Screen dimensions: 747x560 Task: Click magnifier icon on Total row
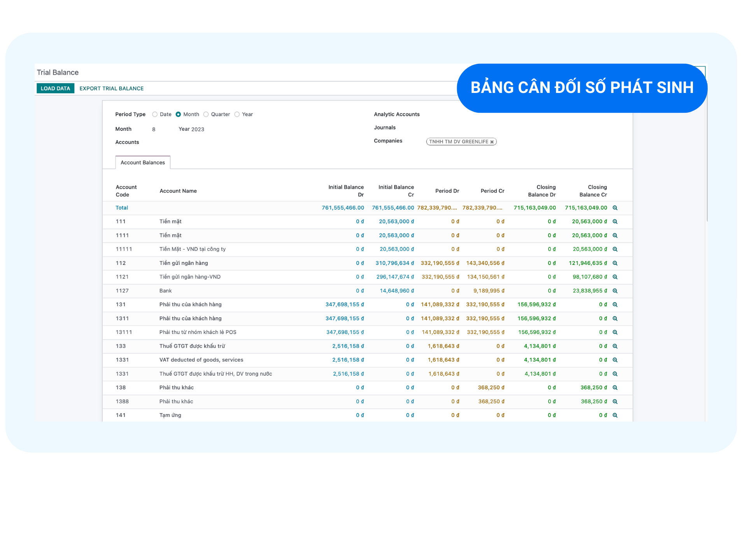coord(615,208)
